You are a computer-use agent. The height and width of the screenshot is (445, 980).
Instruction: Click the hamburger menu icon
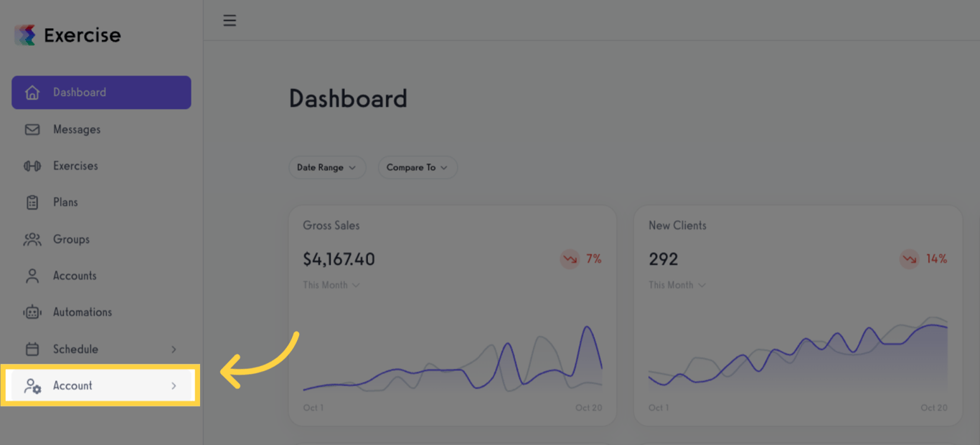230,20
